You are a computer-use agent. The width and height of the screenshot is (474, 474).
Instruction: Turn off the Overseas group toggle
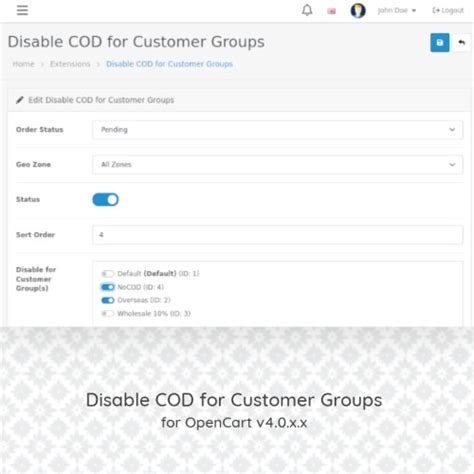[x=108, y=300]
